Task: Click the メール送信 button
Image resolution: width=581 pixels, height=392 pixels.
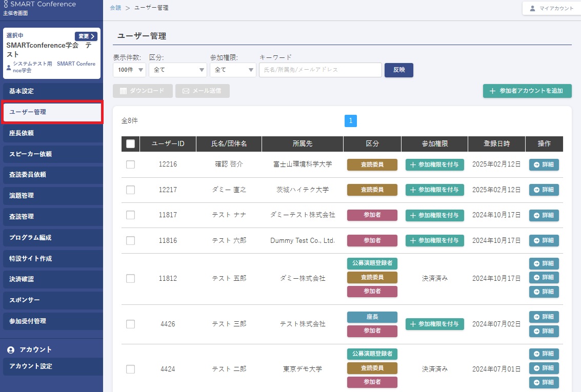Action: pos(203,91)
